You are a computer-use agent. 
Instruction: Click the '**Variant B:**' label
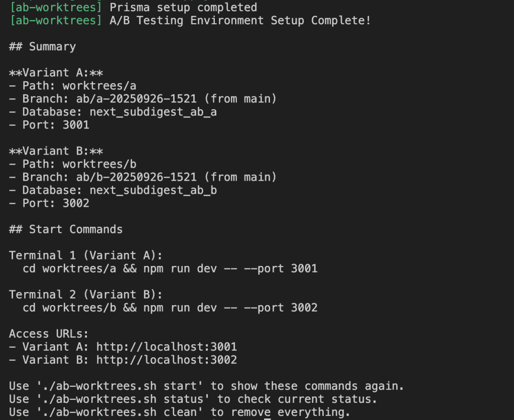point(56,151)
